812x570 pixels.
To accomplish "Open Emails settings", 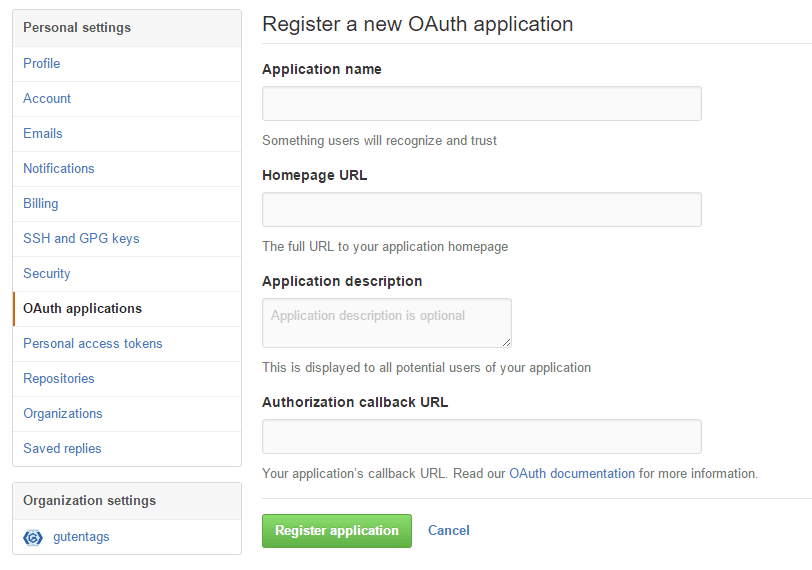I will pyautogui.click(x=43, y=133).
